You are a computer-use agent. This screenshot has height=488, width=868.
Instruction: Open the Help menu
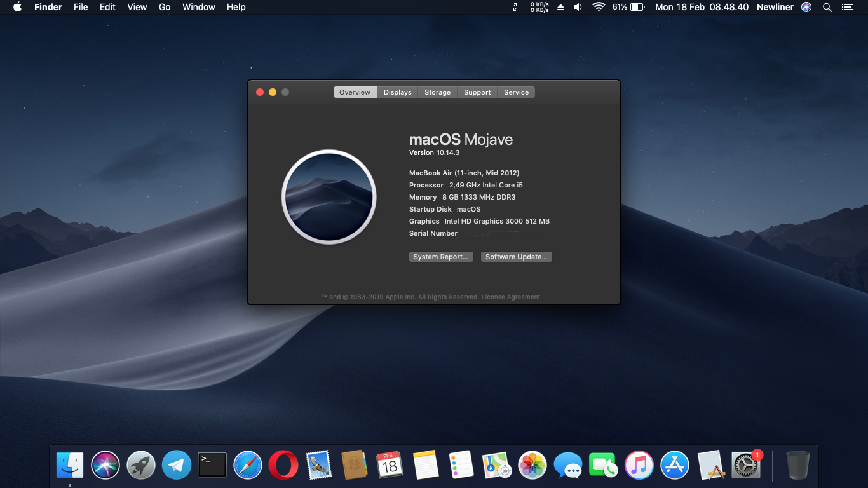click(236, 7)
